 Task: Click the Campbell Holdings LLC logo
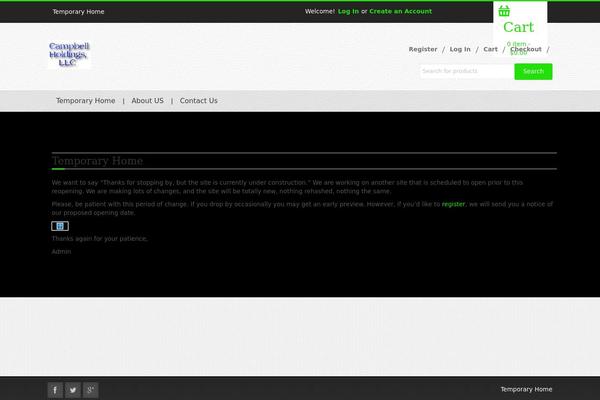pos(69,54)
